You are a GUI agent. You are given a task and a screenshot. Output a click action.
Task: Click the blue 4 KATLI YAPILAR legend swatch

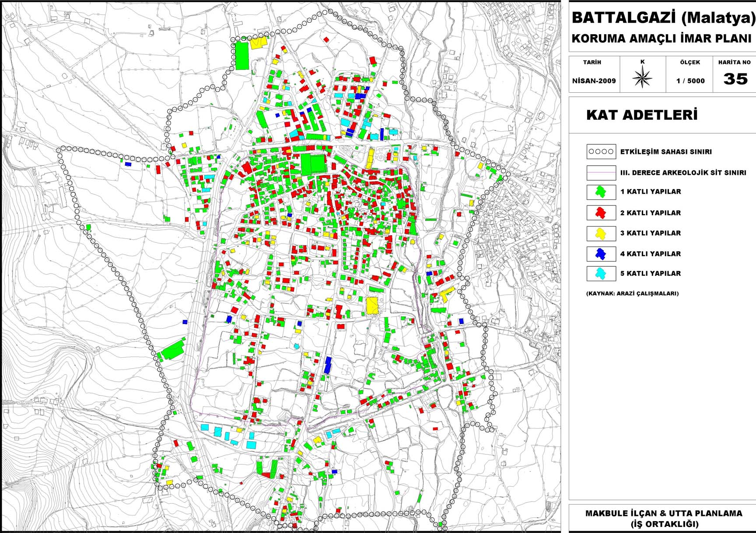[601, 254]
